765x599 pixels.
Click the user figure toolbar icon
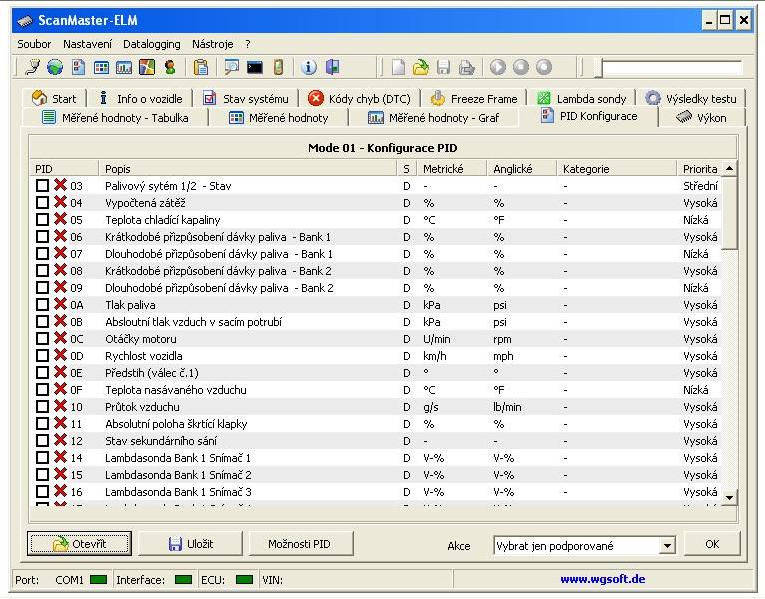[x=170, y=67]
